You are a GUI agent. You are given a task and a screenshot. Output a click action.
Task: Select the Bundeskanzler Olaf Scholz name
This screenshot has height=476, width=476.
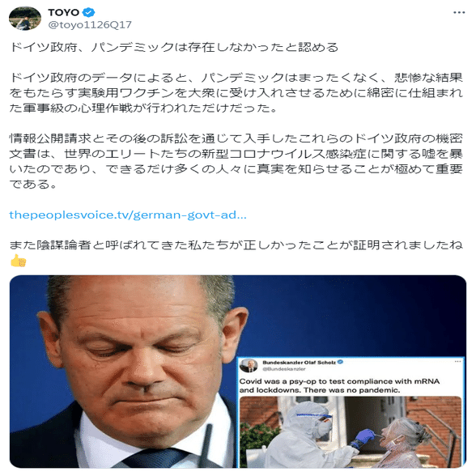299,362
